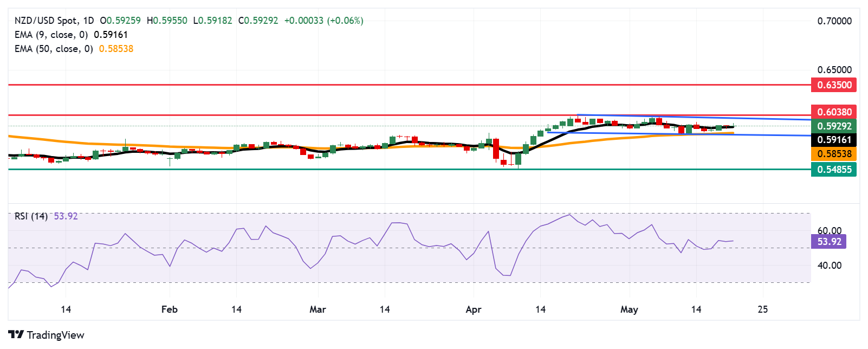Select the green 0.59292 current price tag

(x=834, y=126)
